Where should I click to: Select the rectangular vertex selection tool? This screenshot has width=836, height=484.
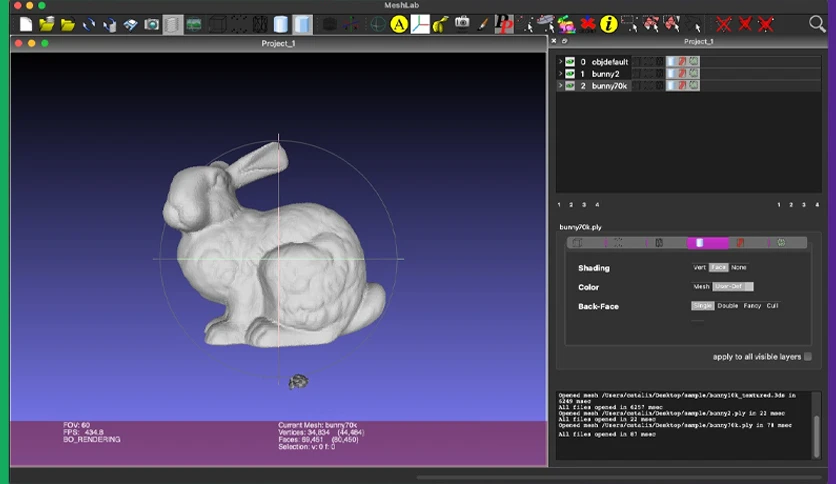(630, 25)
